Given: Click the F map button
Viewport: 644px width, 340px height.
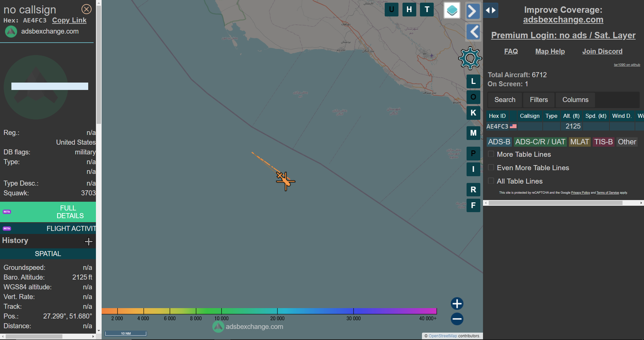Looking at the screenshot, I should (473, 205).
